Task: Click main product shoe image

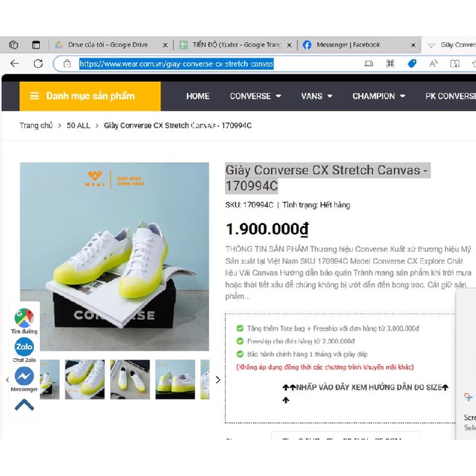Action: point(114,256)
